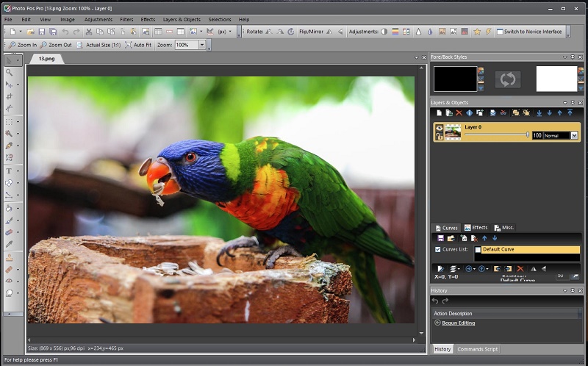Click the Layer 0 thumbnail
The image size is (588, 366).
pyautogui.click(x=452, y=132)
